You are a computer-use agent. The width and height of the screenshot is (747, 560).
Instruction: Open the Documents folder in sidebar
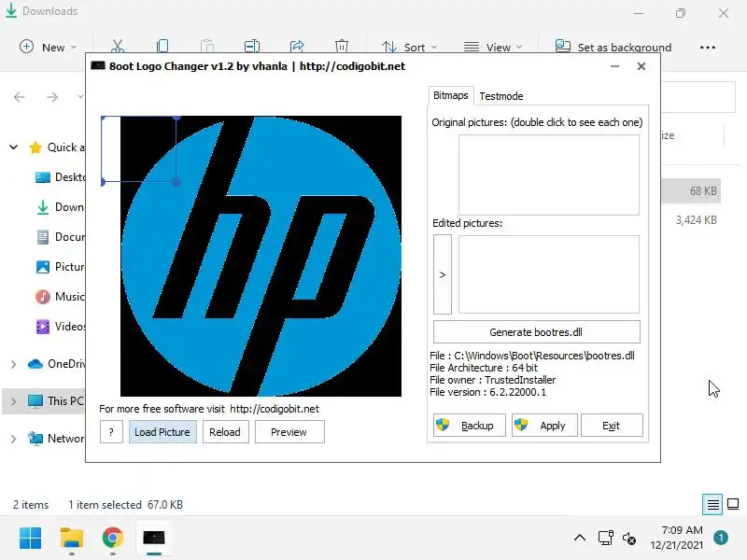click(x=60, y=237)
